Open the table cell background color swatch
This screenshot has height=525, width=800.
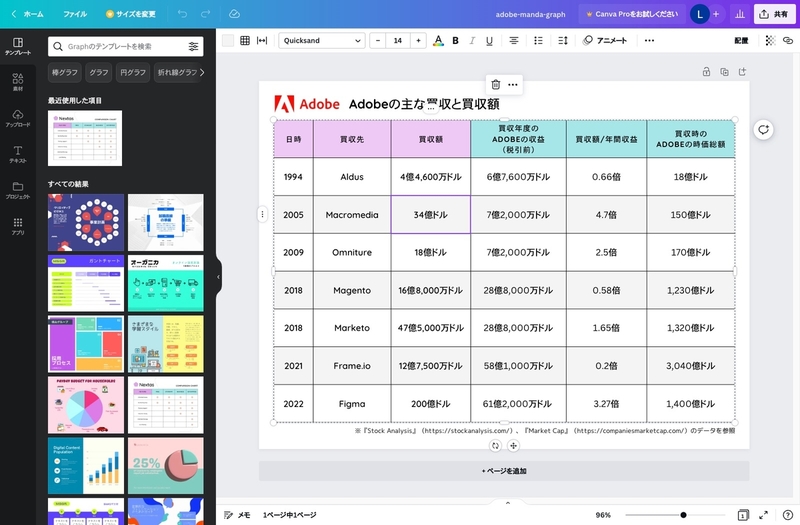pyautogui.click(x=228, y=40)
